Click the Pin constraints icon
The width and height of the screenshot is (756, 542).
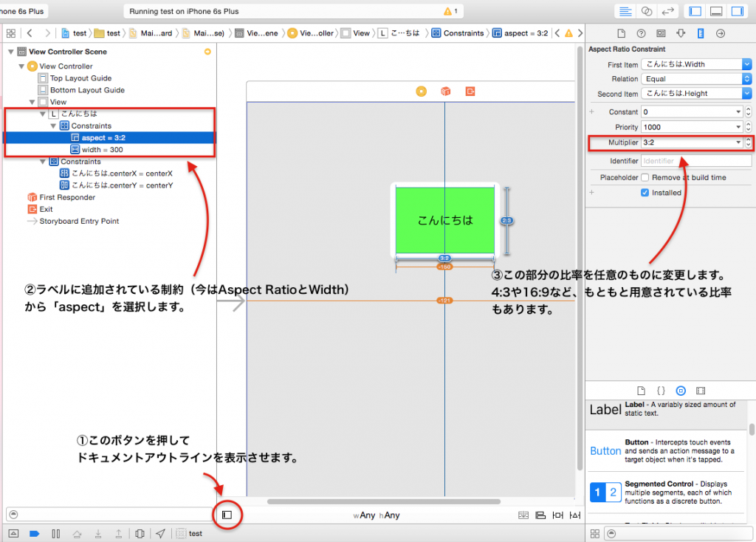(x=557, y=515)
